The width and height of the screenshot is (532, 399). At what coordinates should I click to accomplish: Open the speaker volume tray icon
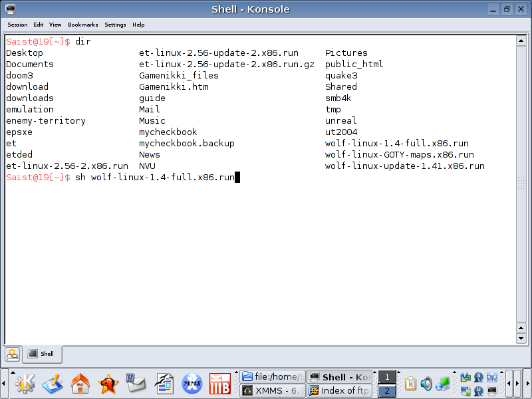coord(426,384)
